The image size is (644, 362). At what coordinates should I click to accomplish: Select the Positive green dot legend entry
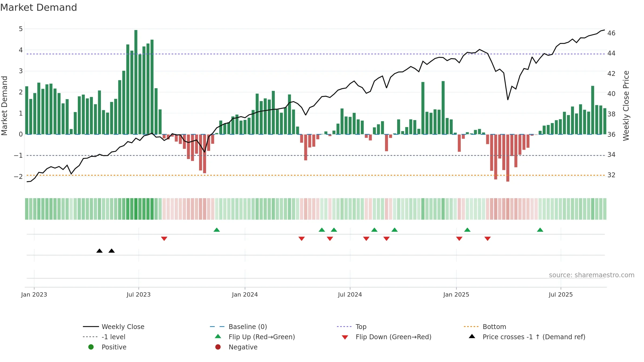pos(107,347)
